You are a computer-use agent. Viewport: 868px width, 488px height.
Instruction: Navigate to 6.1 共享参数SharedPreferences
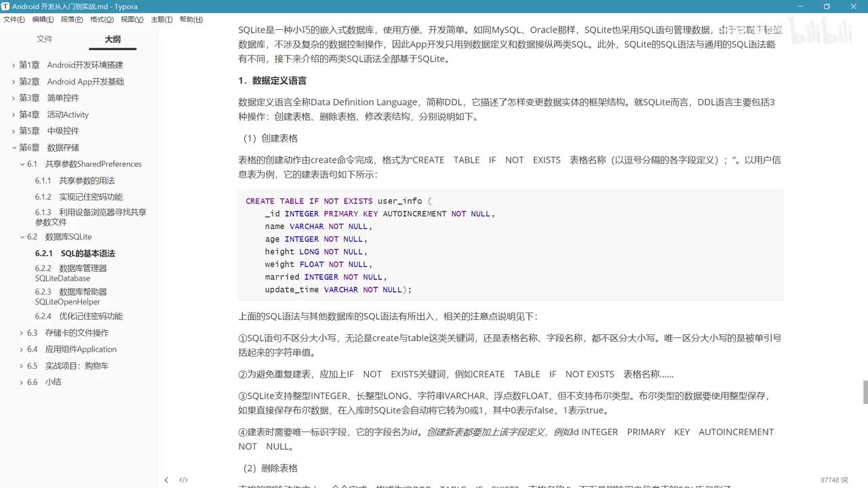pyautogui.click(x=84, y=164)
